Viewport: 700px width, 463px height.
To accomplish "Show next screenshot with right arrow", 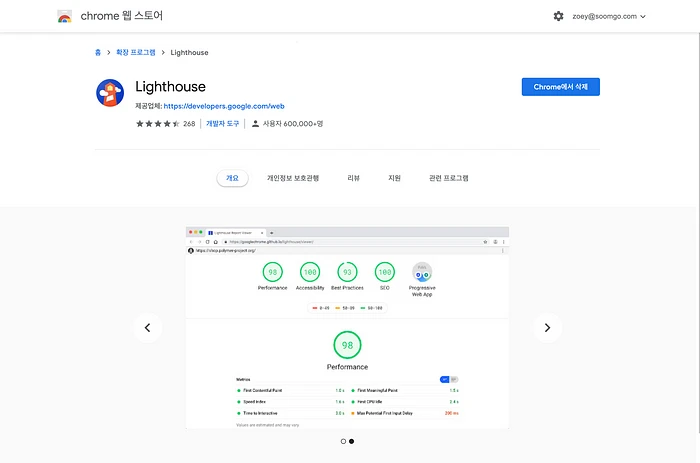I will tap(546, 328).
